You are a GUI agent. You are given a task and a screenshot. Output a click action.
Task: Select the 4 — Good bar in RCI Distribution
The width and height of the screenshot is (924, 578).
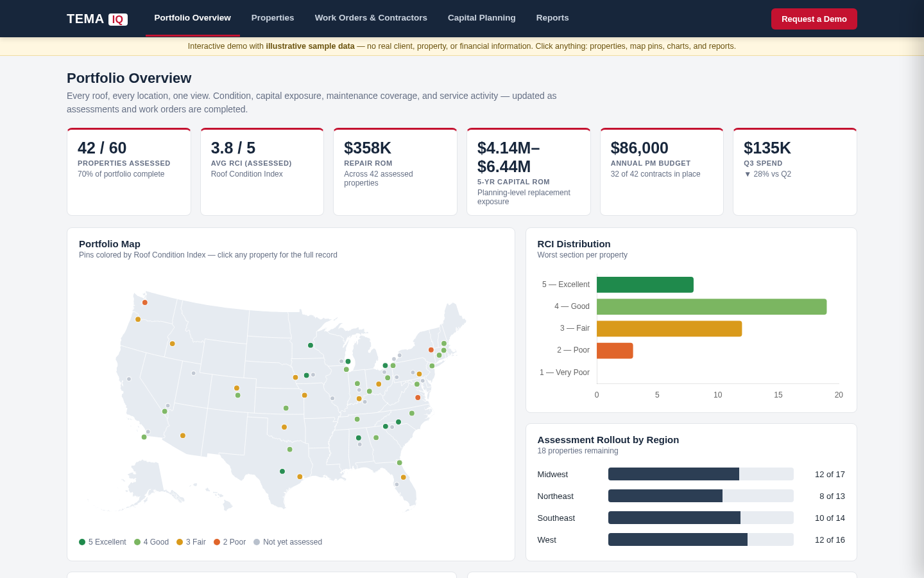click(x=712, y=307)
